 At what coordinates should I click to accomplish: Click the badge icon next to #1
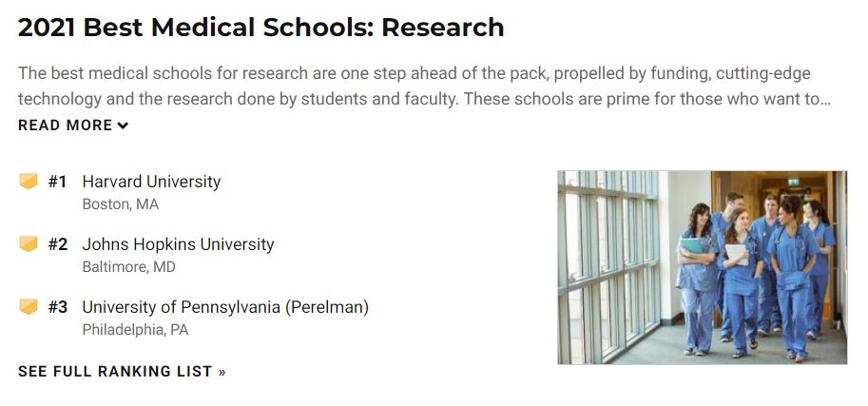[x=29, y=181]
